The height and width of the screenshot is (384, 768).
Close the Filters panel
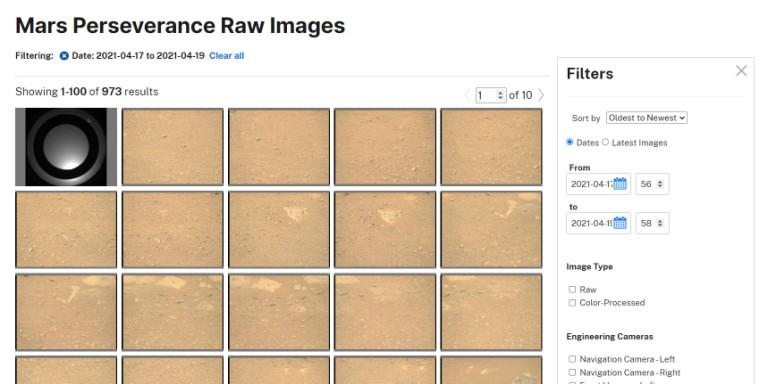click(741, 71)
